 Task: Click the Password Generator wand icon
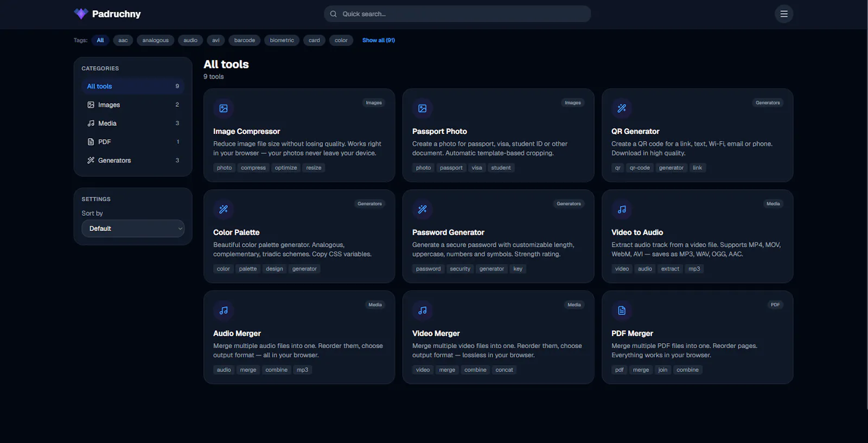(423, 209)
